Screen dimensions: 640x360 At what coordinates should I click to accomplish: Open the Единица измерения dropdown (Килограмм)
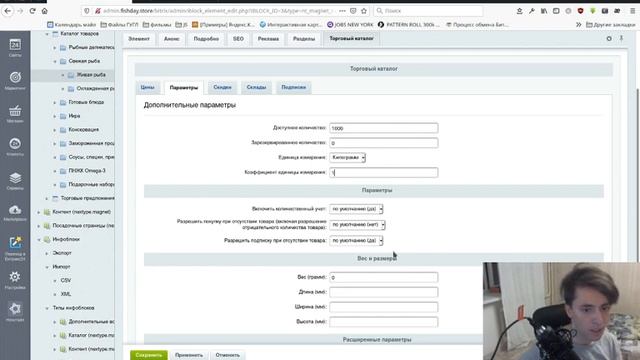(347, 157)
